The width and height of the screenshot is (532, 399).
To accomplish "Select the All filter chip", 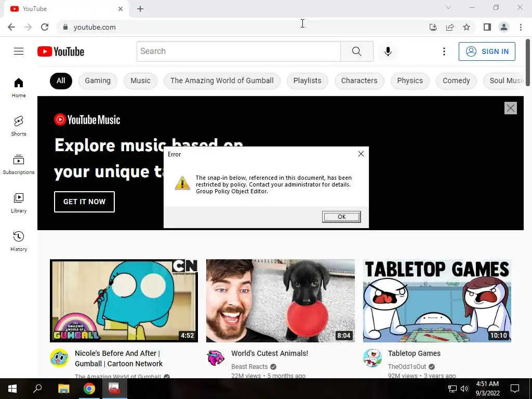I will [x=61, y=81].
